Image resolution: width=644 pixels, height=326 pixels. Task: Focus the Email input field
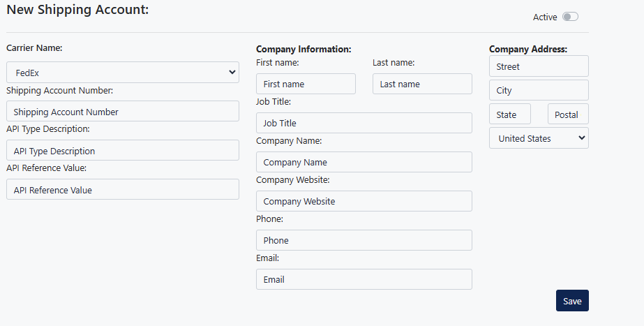[x=364, y=279]
